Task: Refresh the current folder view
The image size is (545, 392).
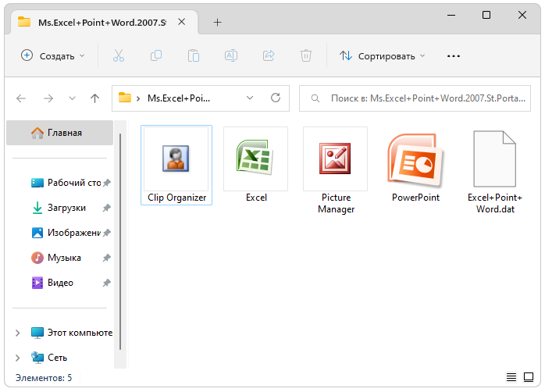Action: (x=276, y=98)
